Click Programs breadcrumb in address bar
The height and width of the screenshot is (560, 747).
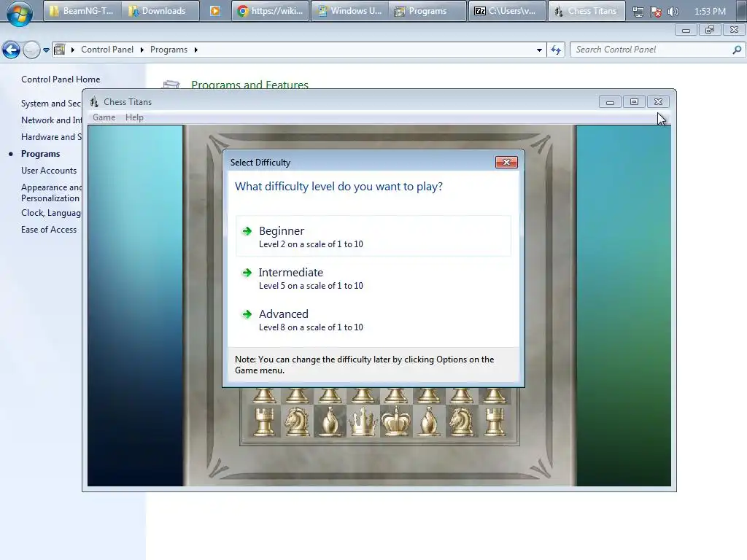pyautogui.click(x=169, y=50)
